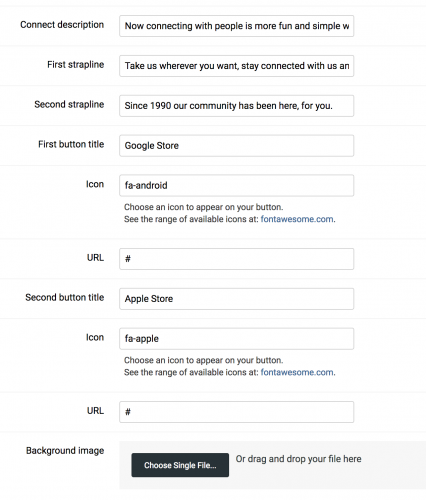This screenshot has height=500, width=426.
Task: Click the Background image label
Action: point(65,451)
